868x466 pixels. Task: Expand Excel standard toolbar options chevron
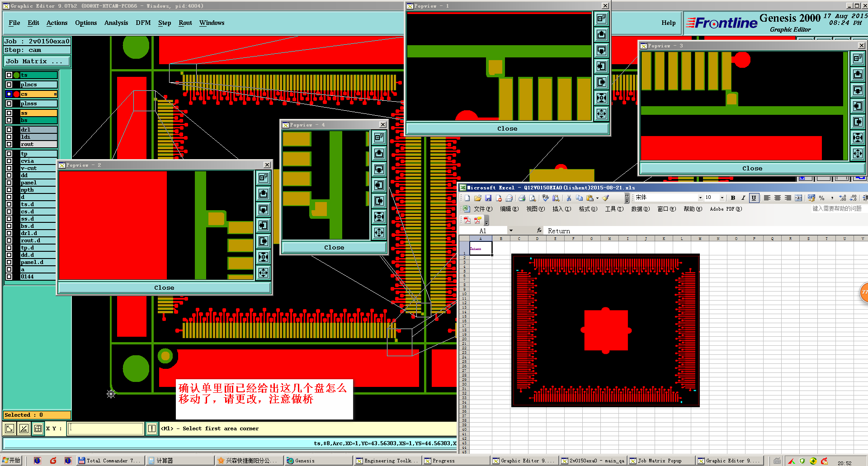coord(627,198)
